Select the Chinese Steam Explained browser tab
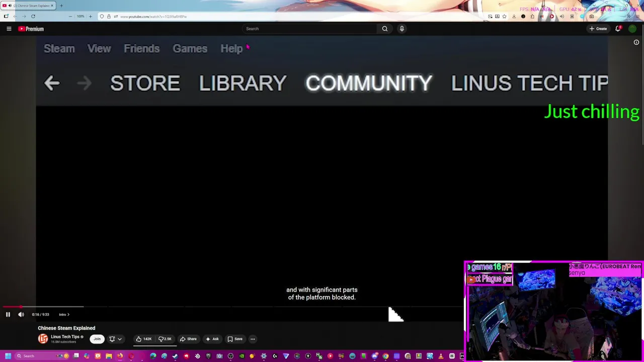The image size is (644, 362). click(28, 6)
